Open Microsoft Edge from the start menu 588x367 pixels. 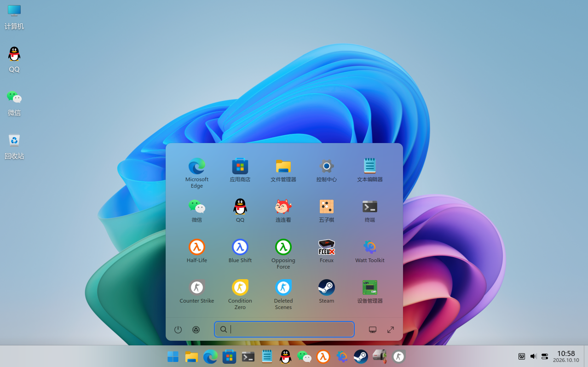point(197,172)
